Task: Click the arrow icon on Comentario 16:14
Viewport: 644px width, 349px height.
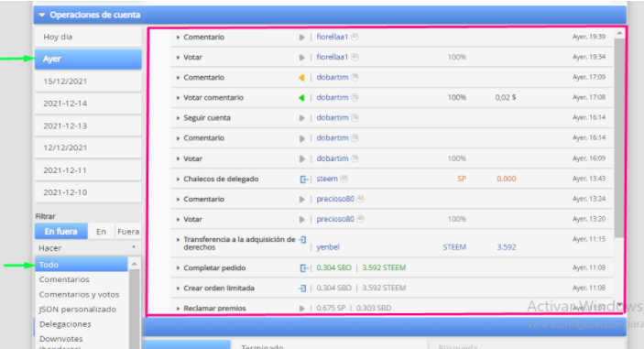Action: pyautogui.click(x=302, y=138)
